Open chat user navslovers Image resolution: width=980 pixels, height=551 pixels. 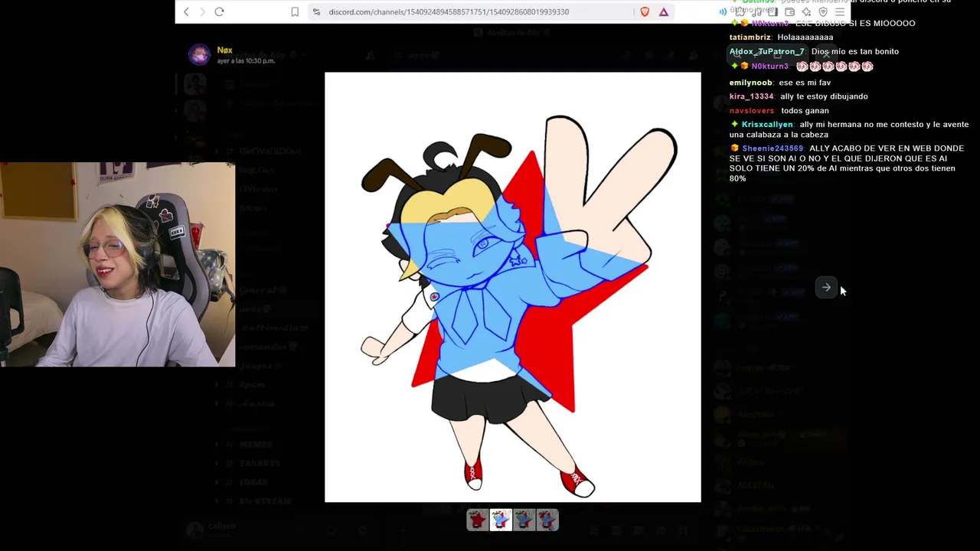coord(753,110)
